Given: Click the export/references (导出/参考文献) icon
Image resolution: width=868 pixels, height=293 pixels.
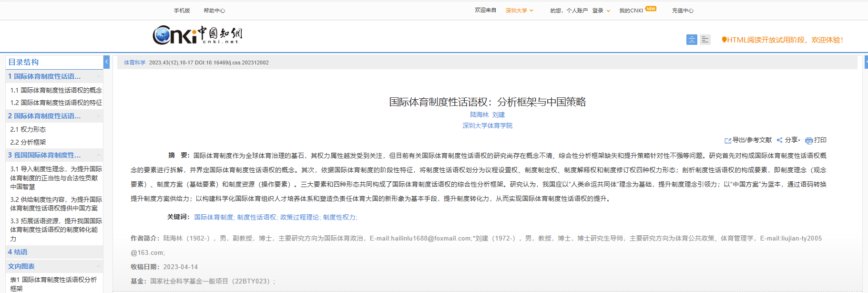Looking at the screenshot, I should tap(727, 140).
